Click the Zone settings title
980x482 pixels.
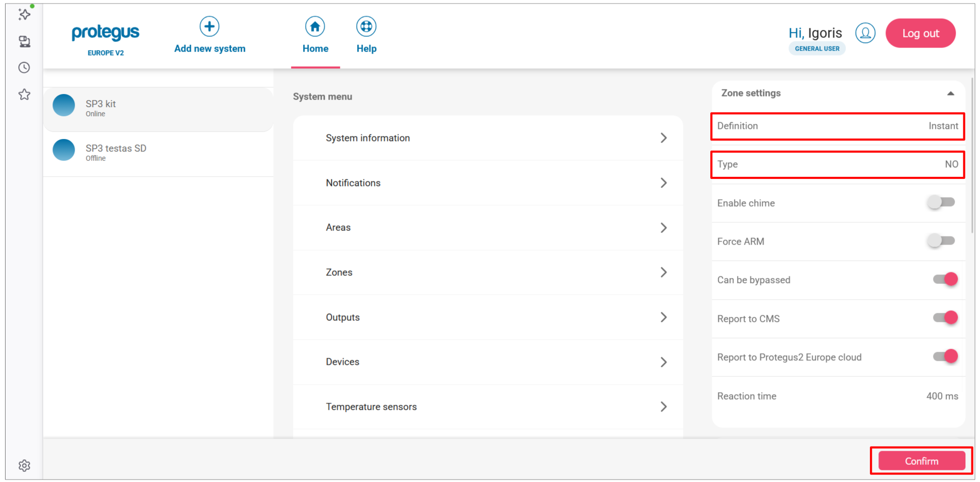tap(751, 93)
